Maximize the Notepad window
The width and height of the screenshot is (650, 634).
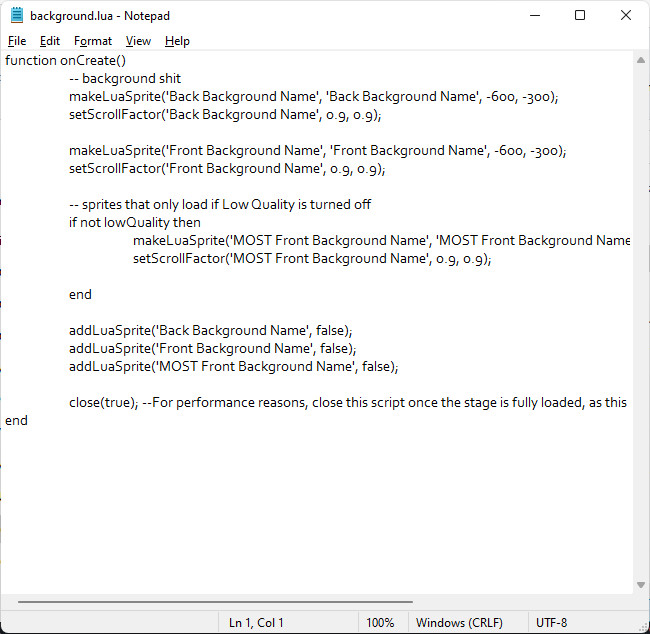[580, 16]
